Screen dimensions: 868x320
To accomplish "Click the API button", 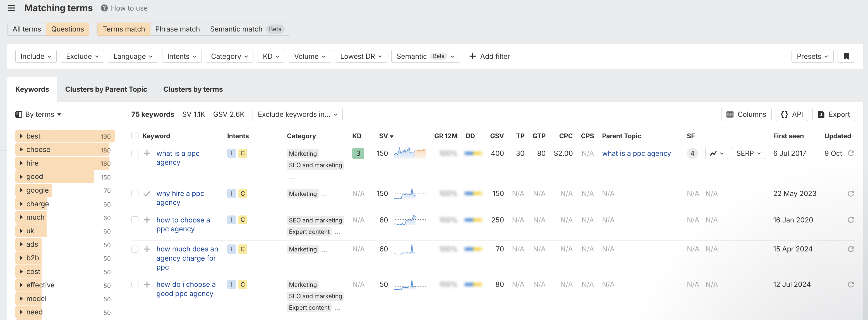I will tap(792, 114).
